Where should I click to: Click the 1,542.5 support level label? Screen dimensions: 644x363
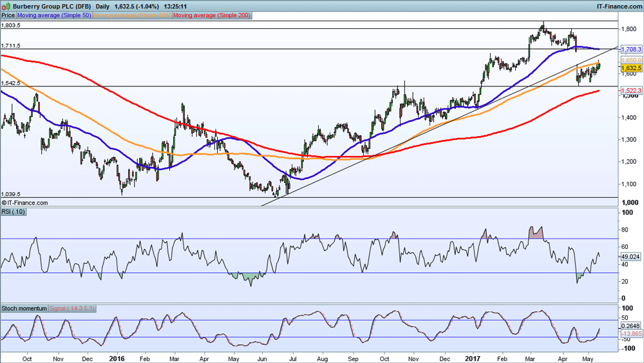(x=11, y=83)
